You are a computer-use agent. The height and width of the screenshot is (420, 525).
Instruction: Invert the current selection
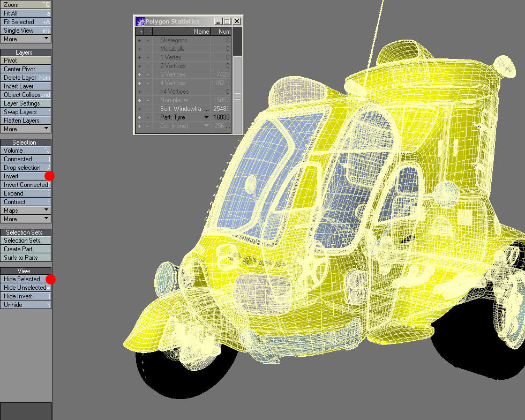point(26,176)
